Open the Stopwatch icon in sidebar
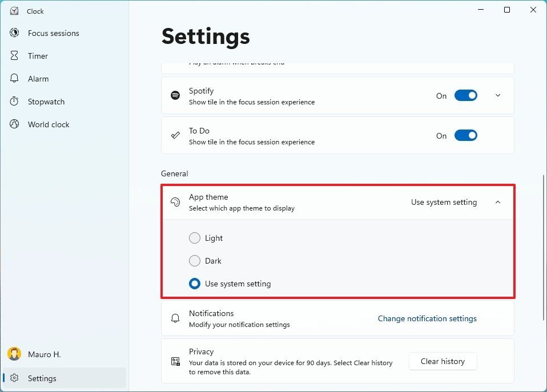Image resolution: width=547 pixels, height=392 pixels. (14, 101)
